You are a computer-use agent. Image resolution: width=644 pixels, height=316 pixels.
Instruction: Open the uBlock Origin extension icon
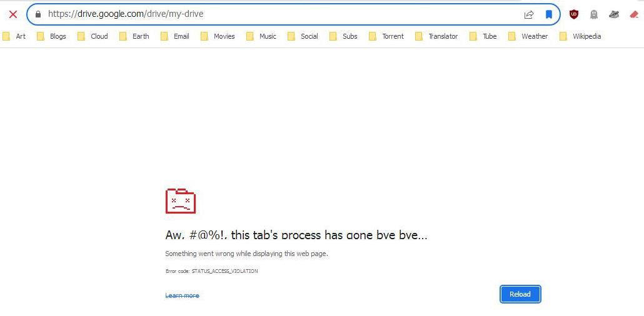pyautogui.click(x=574, y=14)
